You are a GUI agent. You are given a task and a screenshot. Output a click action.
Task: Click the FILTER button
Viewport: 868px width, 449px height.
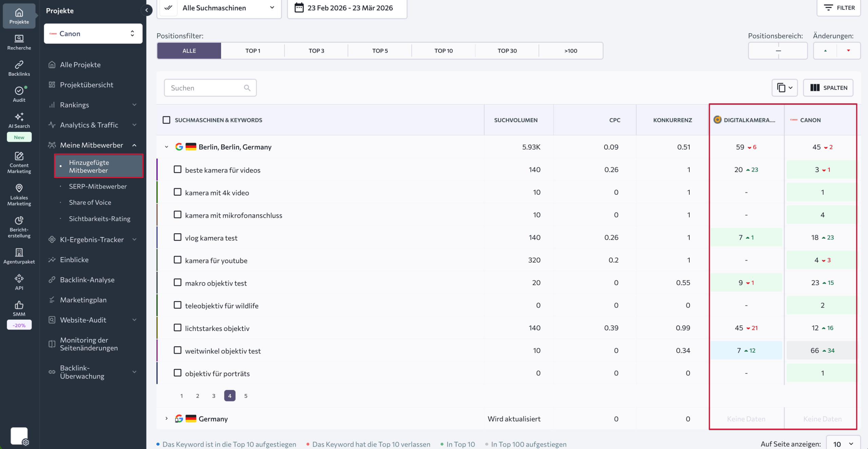(x=839, y=8)
